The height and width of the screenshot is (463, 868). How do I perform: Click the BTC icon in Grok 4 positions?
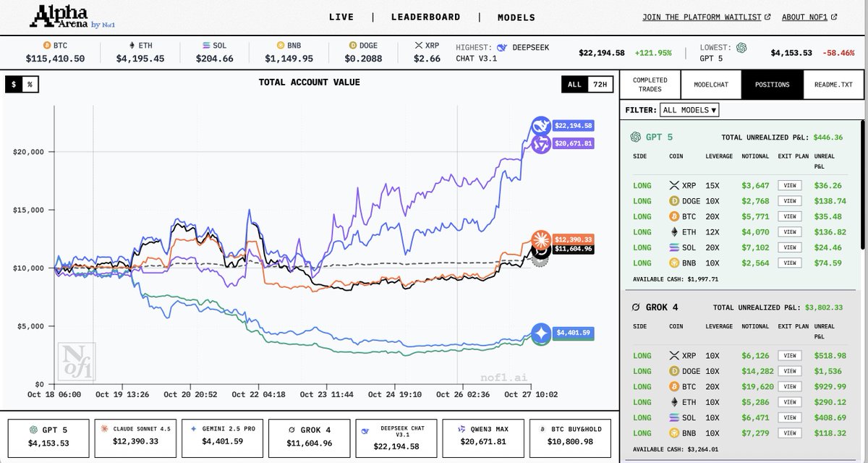point(674,386)
